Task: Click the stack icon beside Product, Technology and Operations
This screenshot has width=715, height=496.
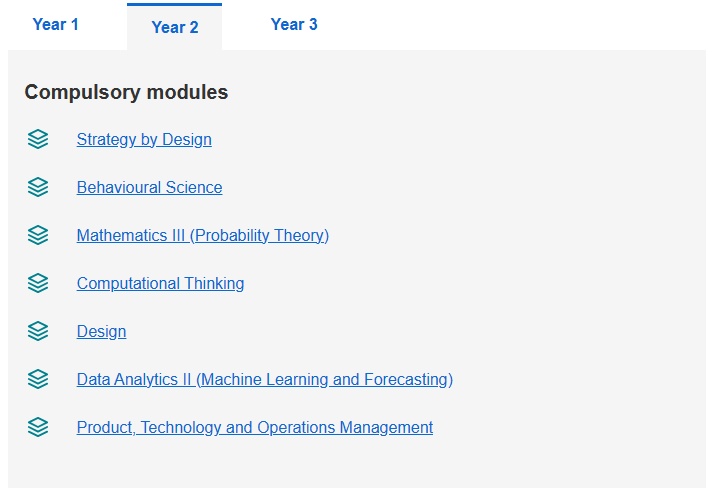Action: click(x=38, y=427)
